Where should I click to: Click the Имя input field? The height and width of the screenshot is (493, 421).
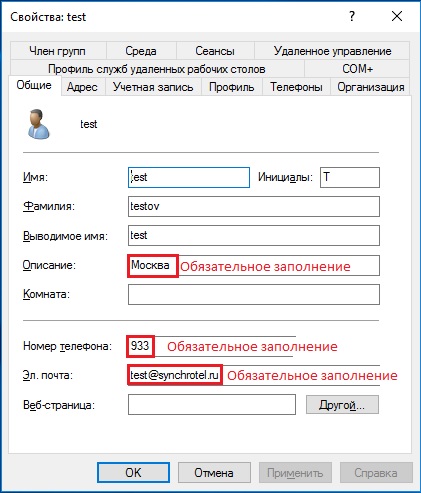pyautogui.click(x=189, y=177)
